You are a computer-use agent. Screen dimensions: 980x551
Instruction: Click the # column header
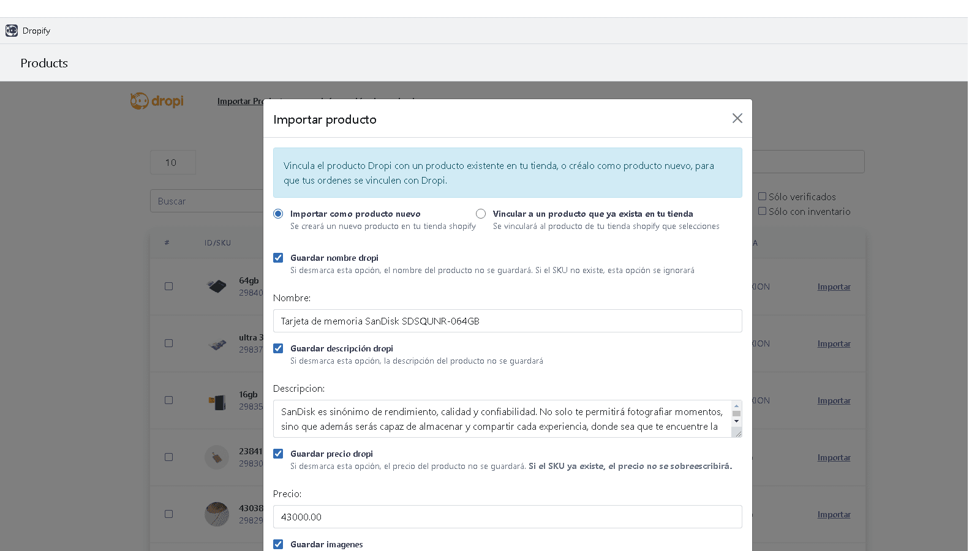click(167, 243)
